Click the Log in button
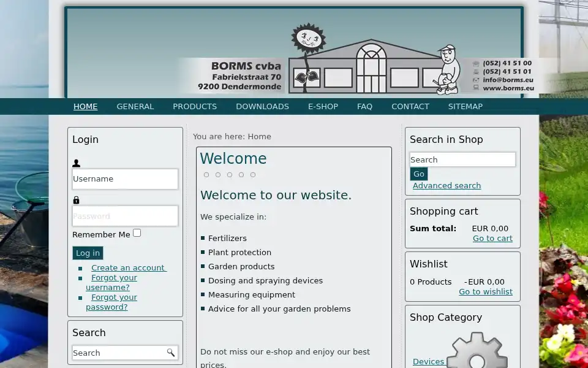The width and height of the screenshot is (588, 368). coord(88,253)
